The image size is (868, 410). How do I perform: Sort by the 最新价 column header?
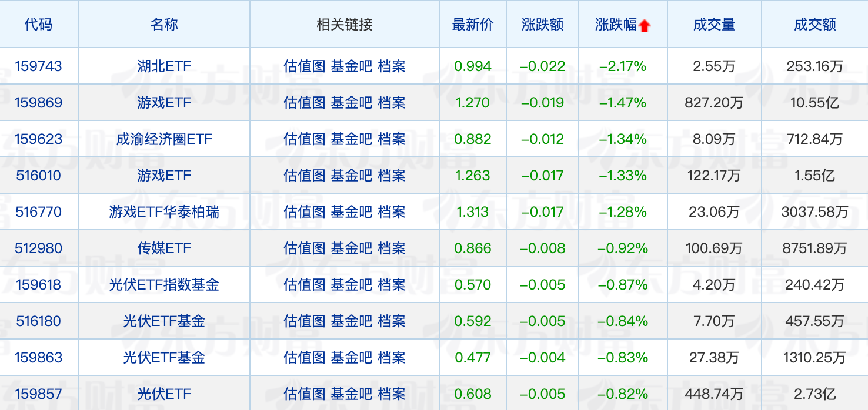tap(473, 25)
